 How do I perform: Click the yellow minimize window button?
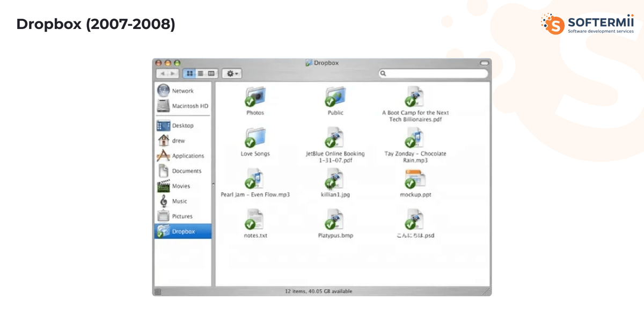(x=169, y=63)
